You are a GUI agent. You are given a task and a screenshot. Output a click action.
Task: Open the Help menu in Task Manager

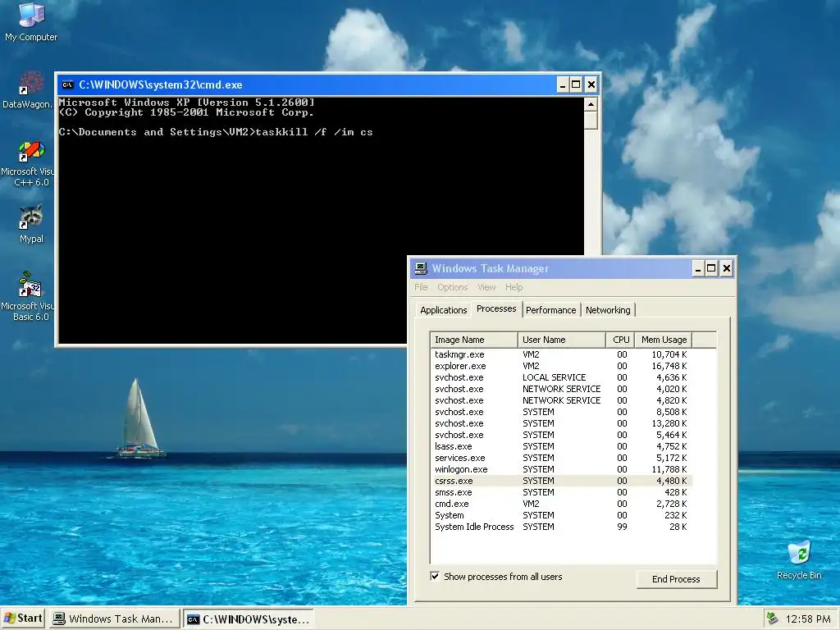[x=514, y=287]
